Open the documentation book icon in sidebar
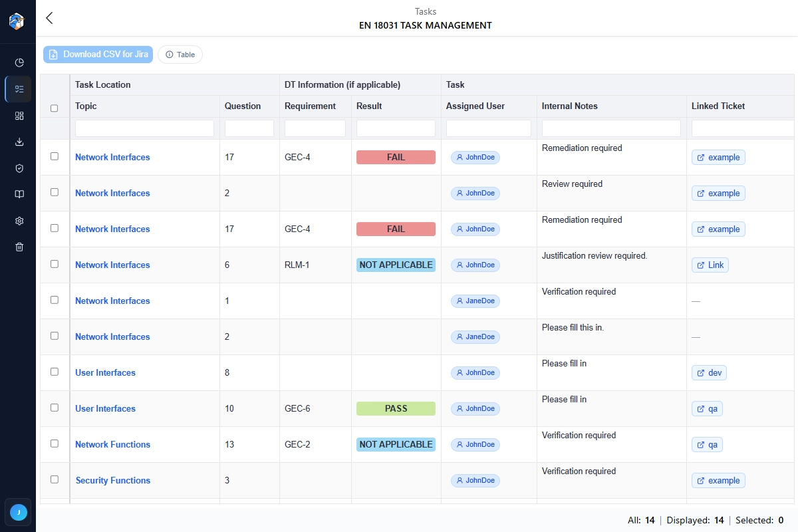Screen dimensions: 798x532 click(19, 194)
